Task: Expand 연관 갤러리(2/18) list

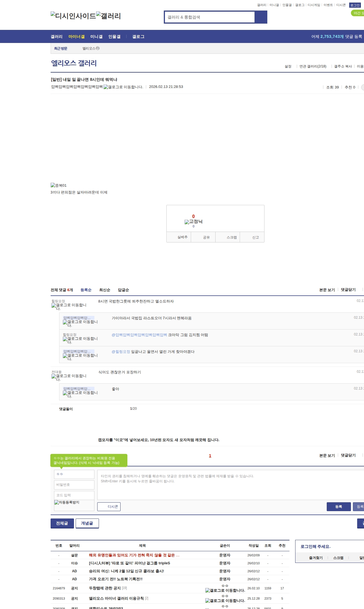Action: (x=313, y=66)
